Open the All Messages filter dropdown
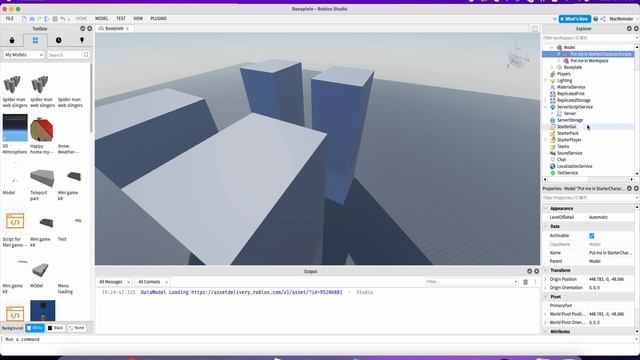The image size is (640, 360). pyautogui.click(x=114, y=282)
